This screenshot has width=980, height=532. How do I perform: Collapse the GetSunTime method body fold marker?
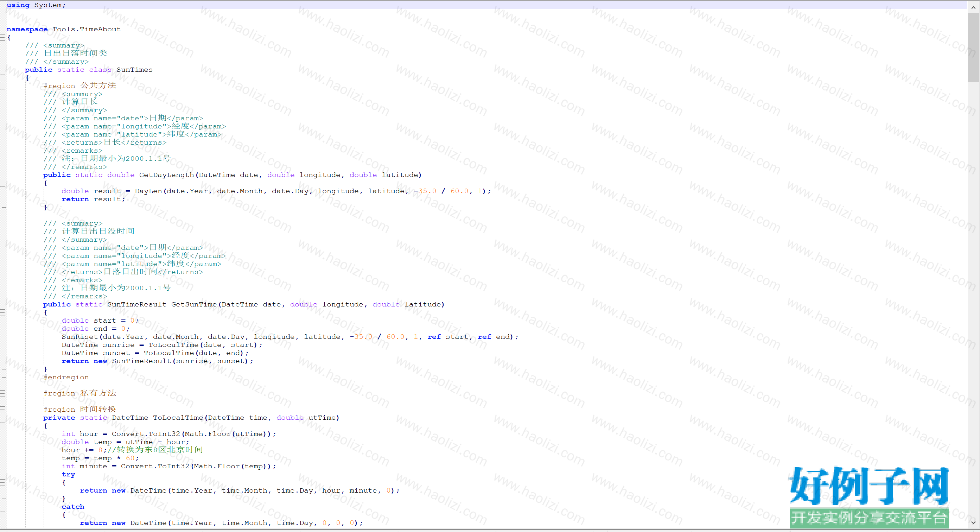click(2, 312)
